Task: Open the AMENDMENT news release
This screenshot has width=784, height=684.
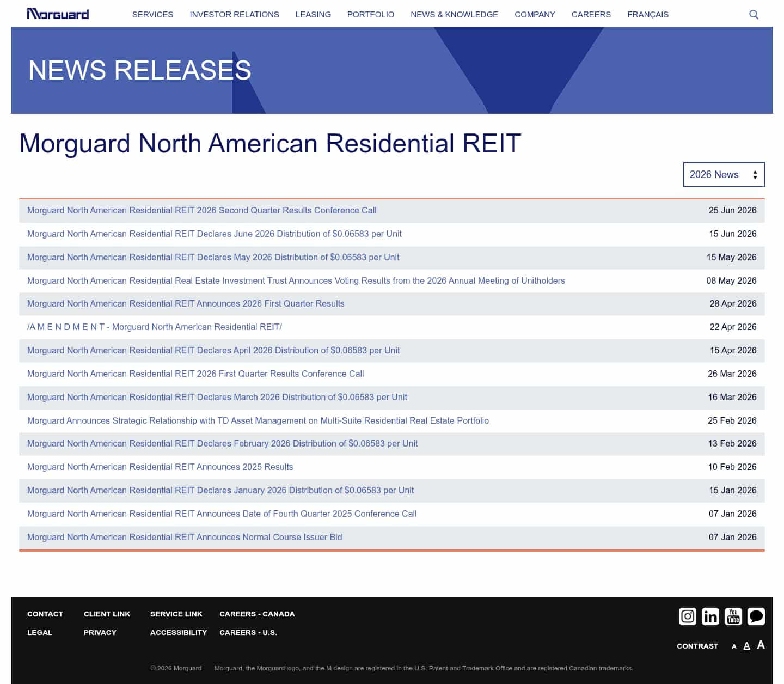Action: [155, 327]
